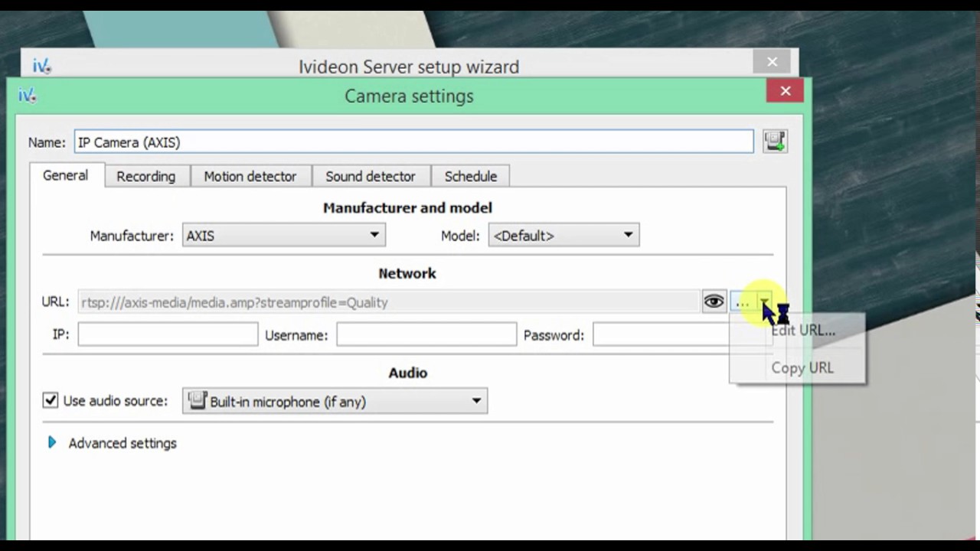980x551 pixels.
Task: Open the Sound detector tab
Action: point(371,176)
